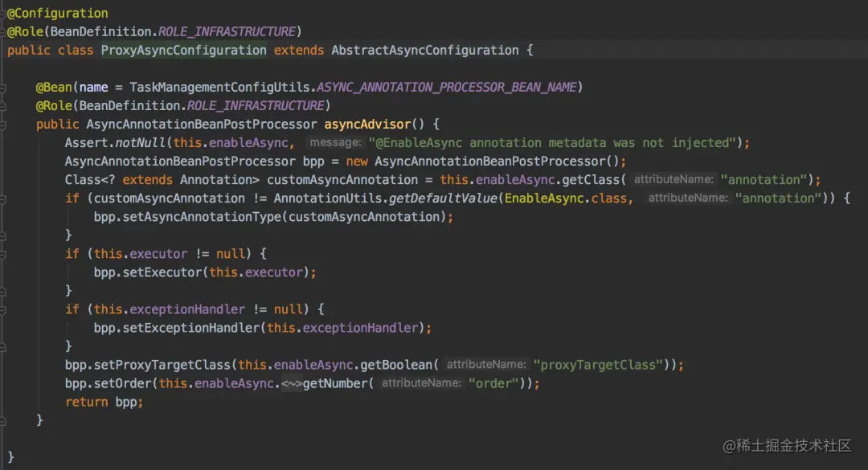Collapse the customAsyncAnnotation if-block fold marker
The width and height of the screenshot is (868, 470).
2,199
